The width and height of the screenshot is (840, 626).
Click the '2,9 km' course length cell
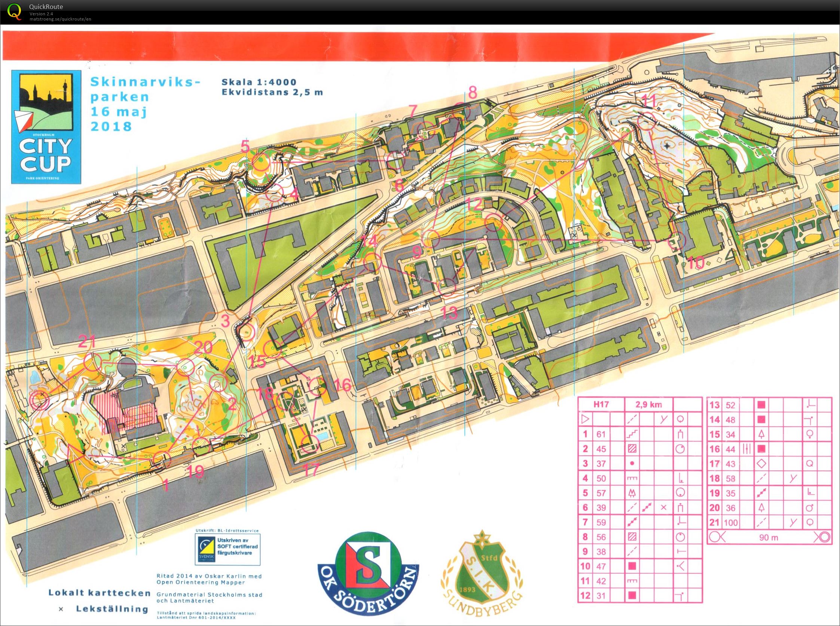point(648,404)
